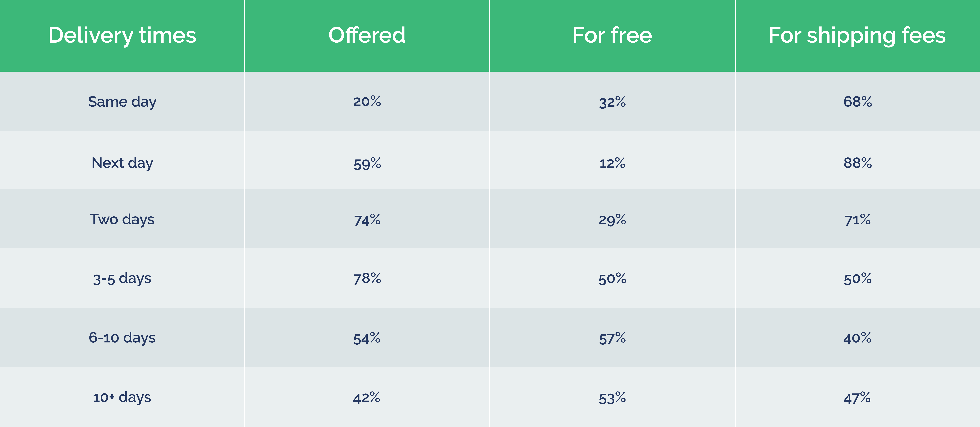Select the 88% shipping fees value
The height and width of the screenshot is (427, 980).
click(x=858, y=163)
